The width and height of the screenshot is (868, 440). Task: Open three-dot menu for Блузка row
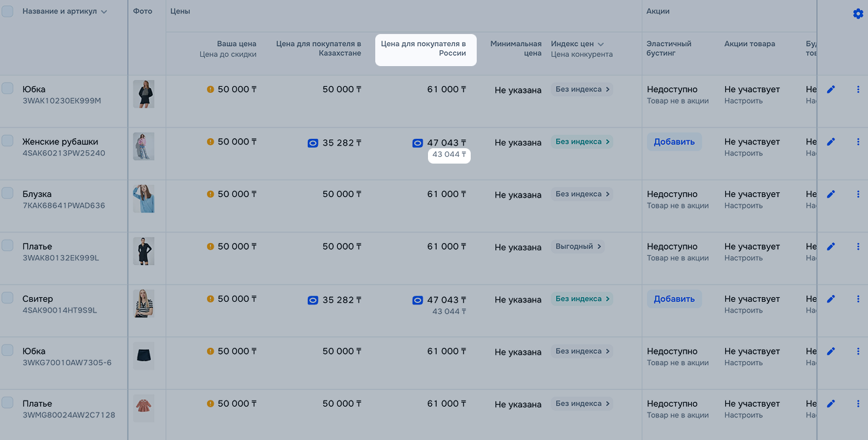point(858,194)
